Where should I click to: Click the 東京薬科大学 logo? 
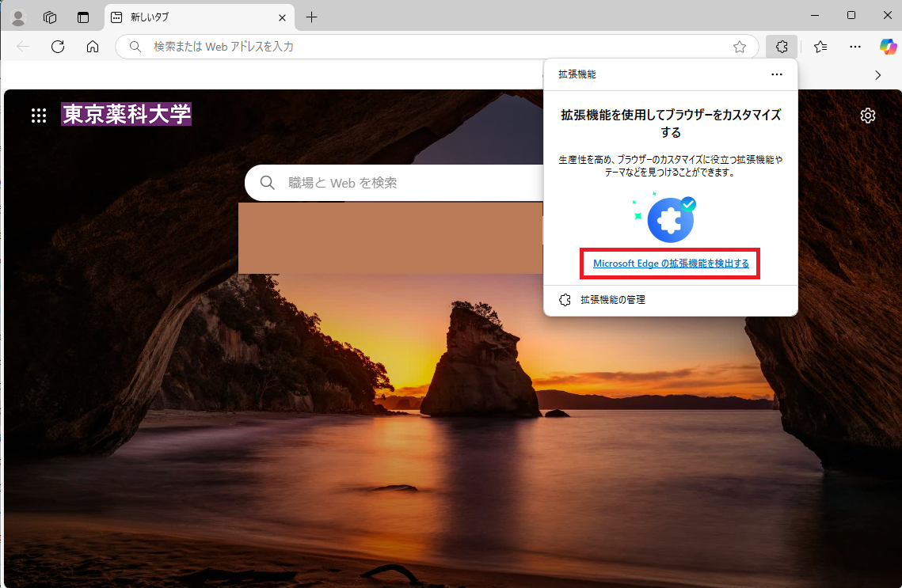click(125, 114)
